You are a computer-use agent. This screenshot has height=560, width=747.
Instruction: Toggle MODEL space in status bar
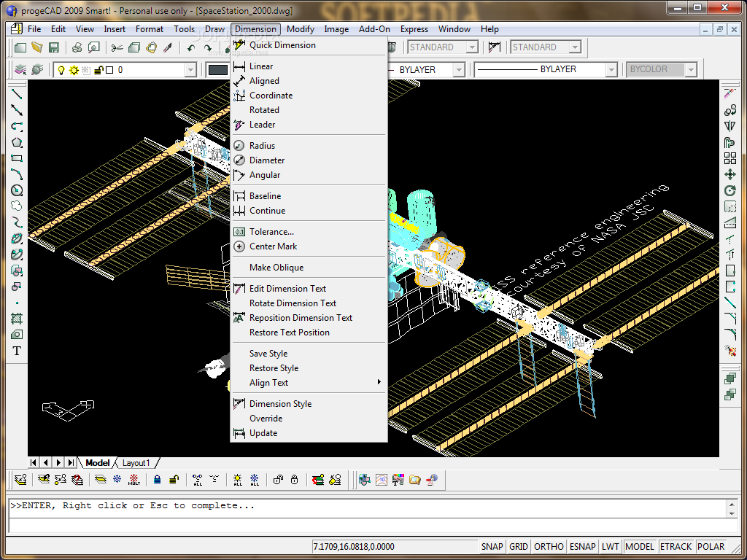[640, 547]
